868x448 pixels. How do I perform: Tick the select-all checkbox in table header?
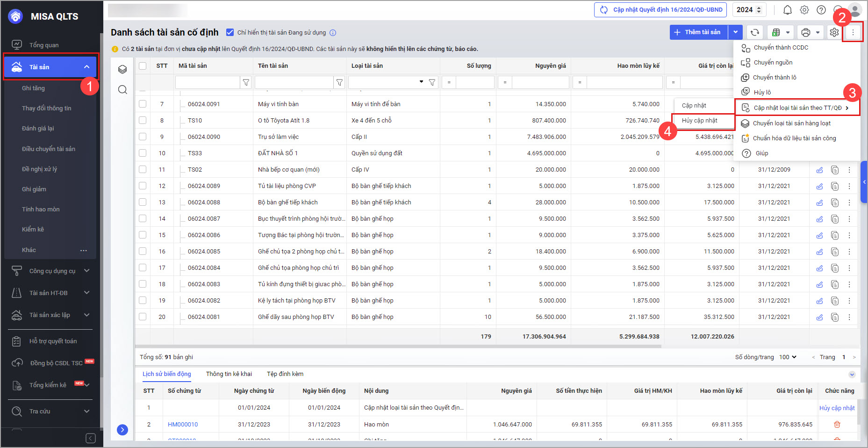coord(143,66)
